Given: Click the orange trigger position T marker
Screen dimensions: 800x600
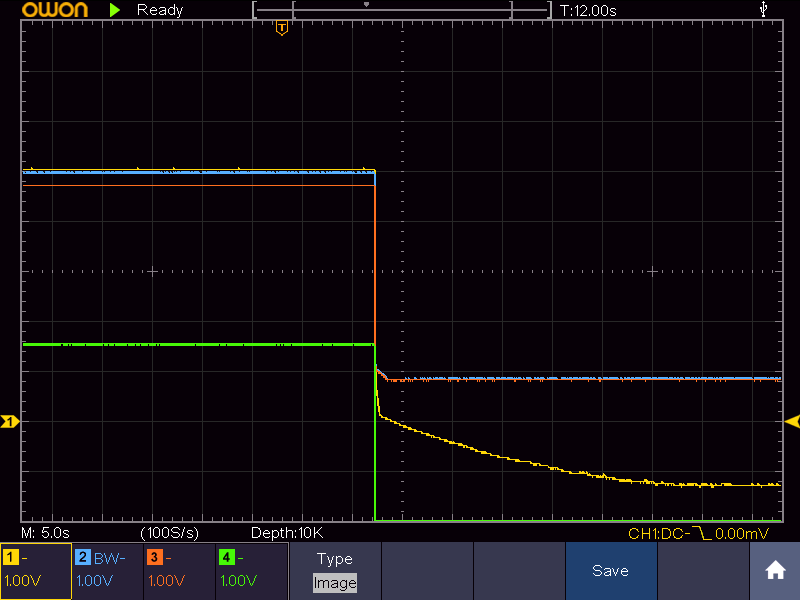Looking at the screenshot, I should 282,28.
